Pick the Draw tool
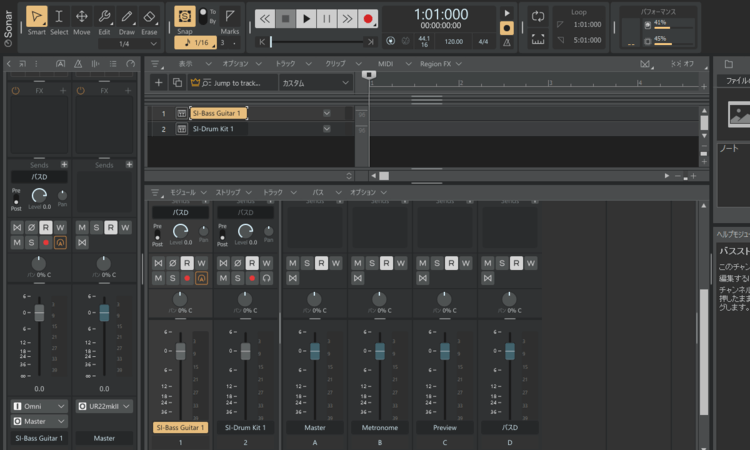750x450 pixels. tap(127, 17)
